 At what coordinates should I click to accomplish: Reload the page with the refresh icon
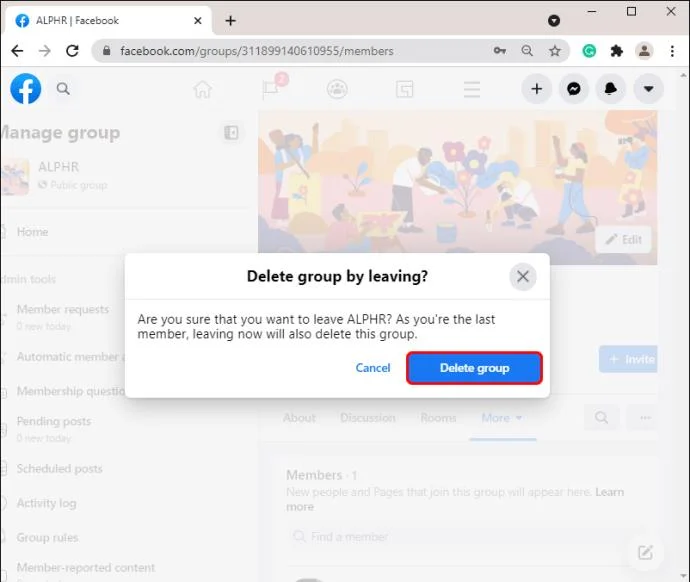[72, 51]
